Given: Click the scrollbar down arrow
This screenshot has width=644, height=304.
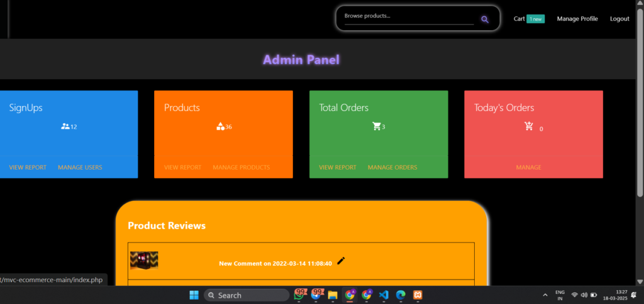Looking at the screenshot, I should [x=640, y=281].
